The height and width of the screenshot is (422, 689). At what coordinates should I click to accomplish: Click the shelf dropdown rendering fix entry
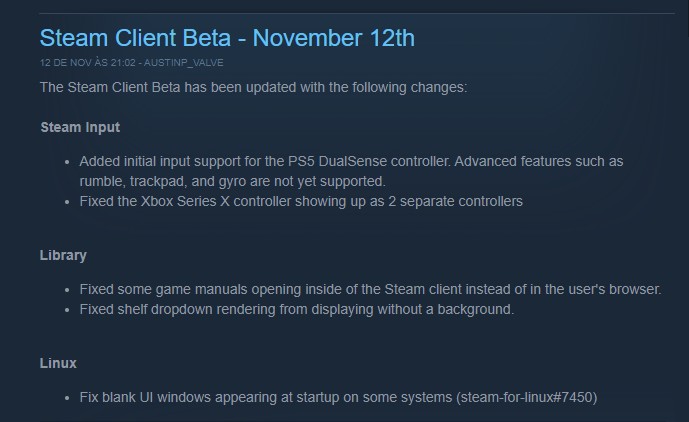coord(296,309)
